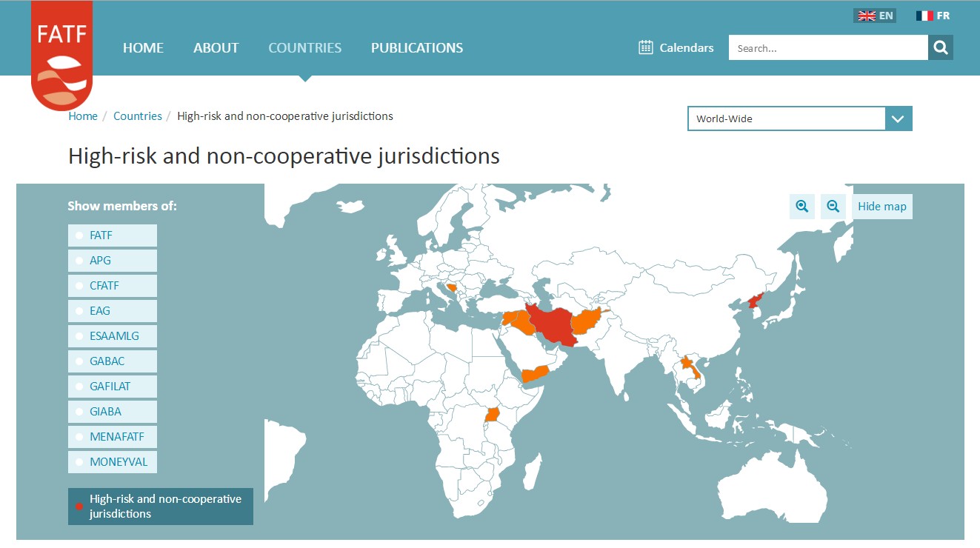Open the ABOUT menu

[216, 48]
